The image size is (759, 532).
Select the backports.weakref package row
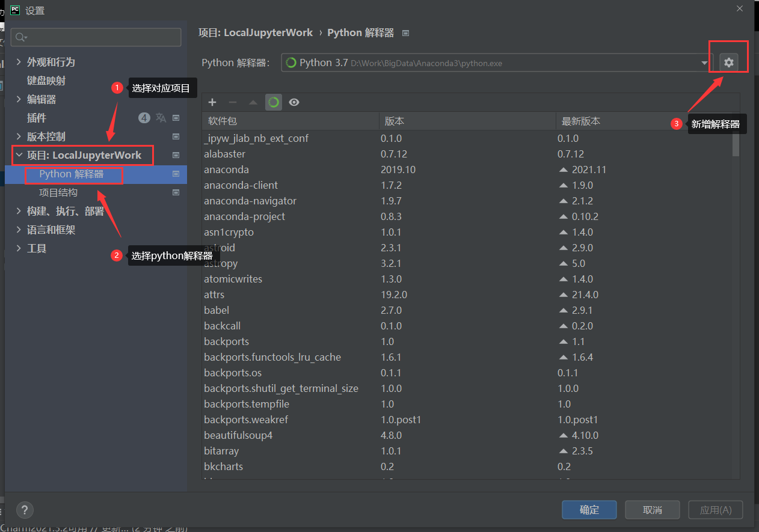click(467, 420)
